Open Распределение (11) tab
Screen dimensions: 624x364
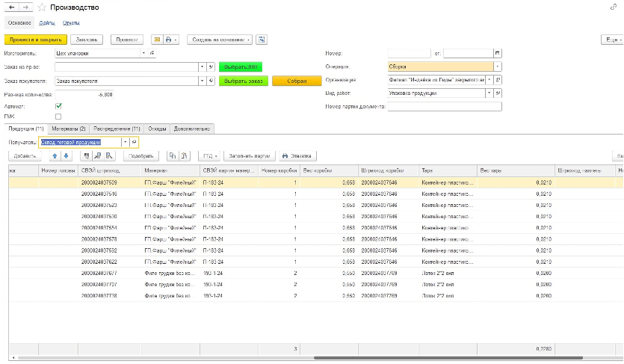point(117,129)
